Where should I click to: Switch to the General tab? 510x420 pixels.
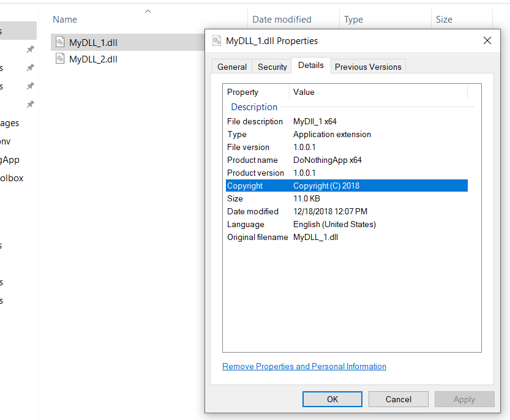(x=232, y=67)
